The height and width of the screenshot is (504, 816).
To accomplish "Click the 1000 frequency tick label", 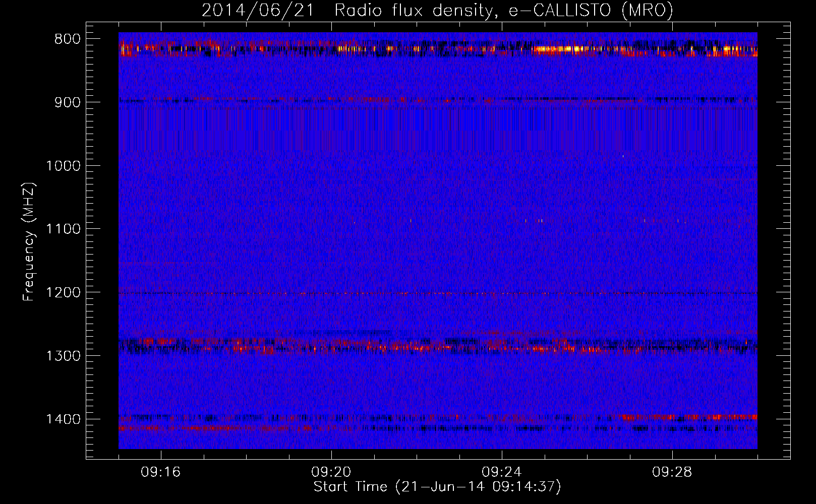I will 63,166.
